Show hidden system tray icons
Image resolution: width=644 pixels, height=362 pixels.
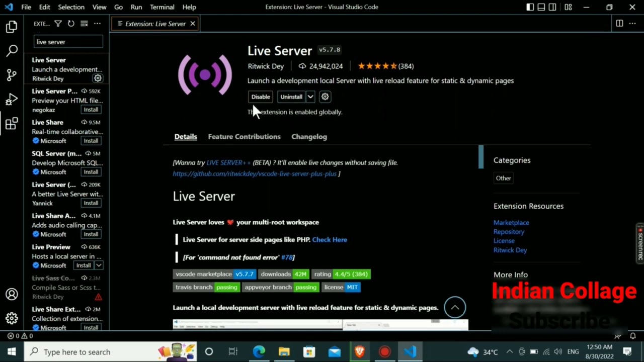tap(510, 351)
